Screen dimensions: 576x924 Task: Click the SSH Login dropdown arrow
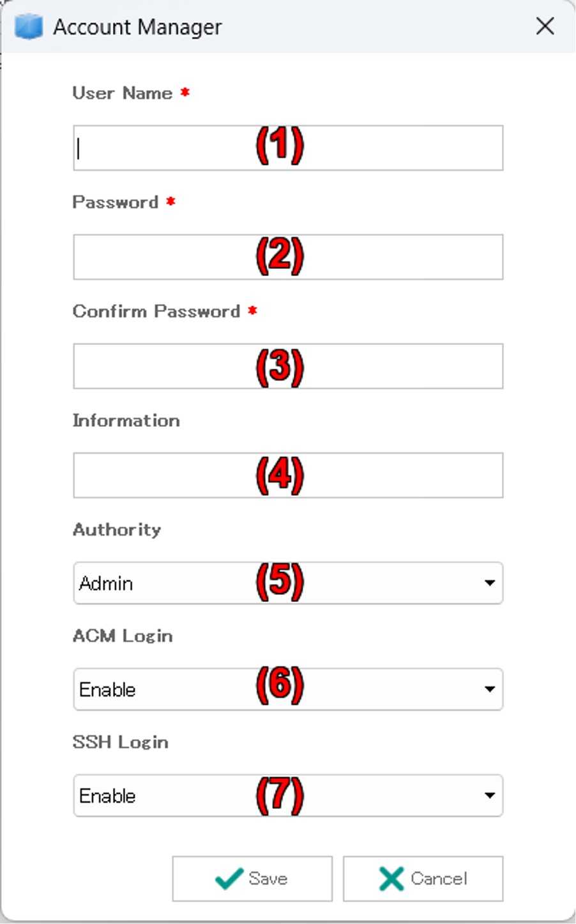pyautogui.click(x=489, y=795)
